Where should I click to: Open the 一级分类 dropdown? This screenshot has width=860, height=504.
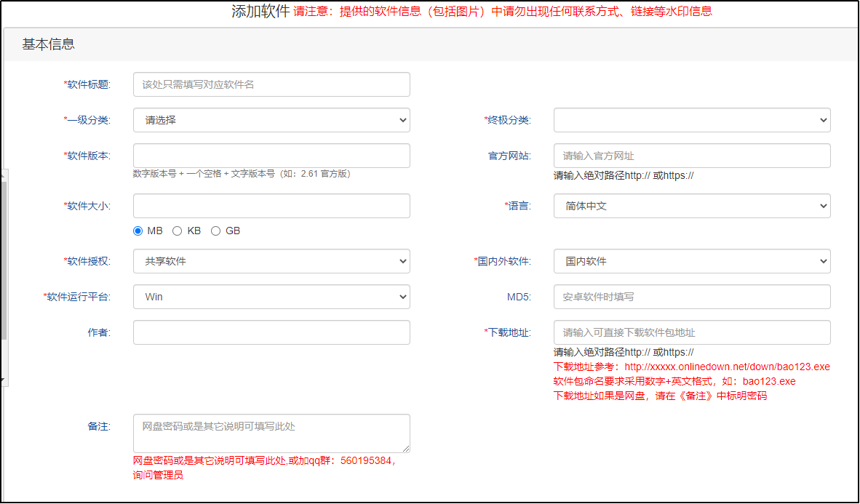[271, 120]
